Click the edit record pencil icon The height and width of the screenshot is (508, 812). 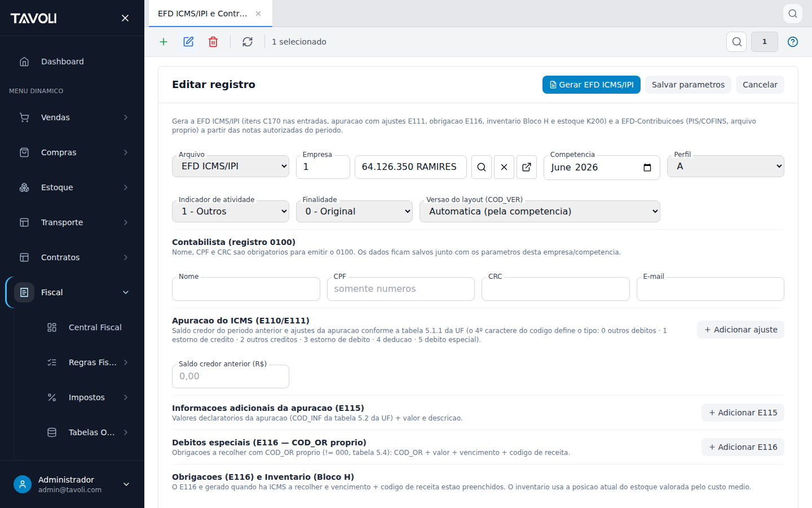point(188,42)
